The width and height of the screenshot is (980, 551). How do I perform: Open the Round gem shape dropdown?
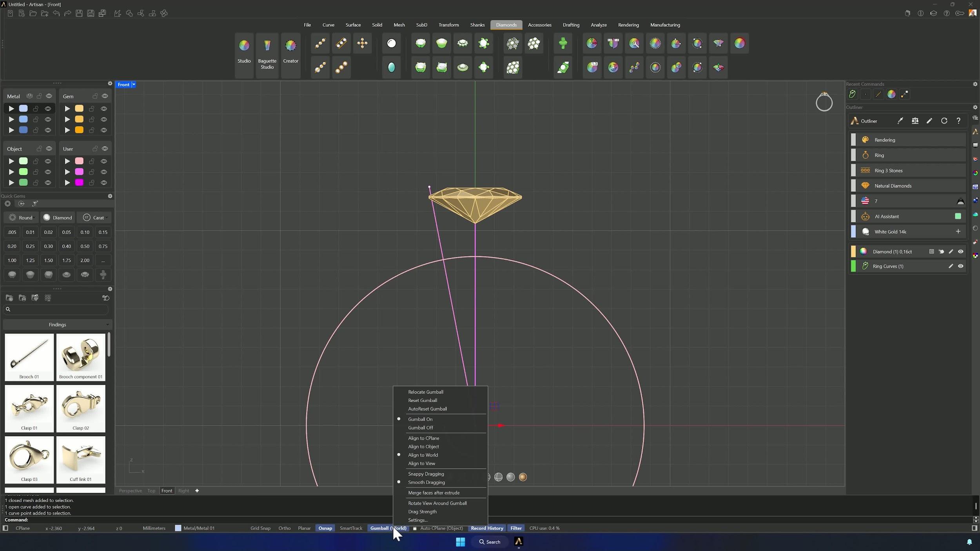pyautogui.click(x=22, y=217)
